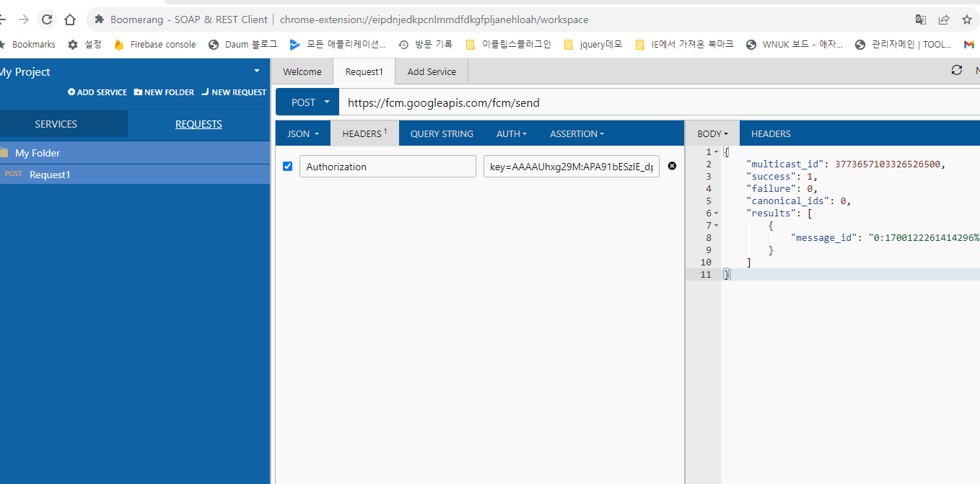Switch to the Welcome tab

[302, 71]
